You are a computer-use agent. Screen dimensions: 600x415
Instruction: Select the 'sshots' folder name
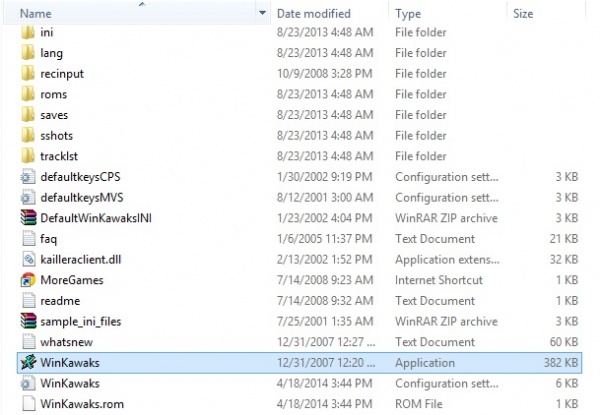pyautogui.click(x=56, y=135)
